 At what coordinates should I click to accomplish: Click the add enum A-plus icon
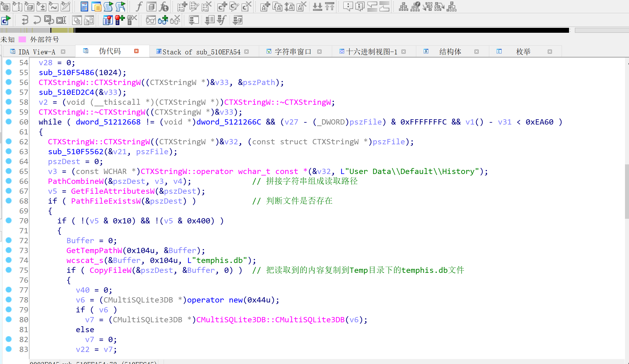(x=265, y=6)
